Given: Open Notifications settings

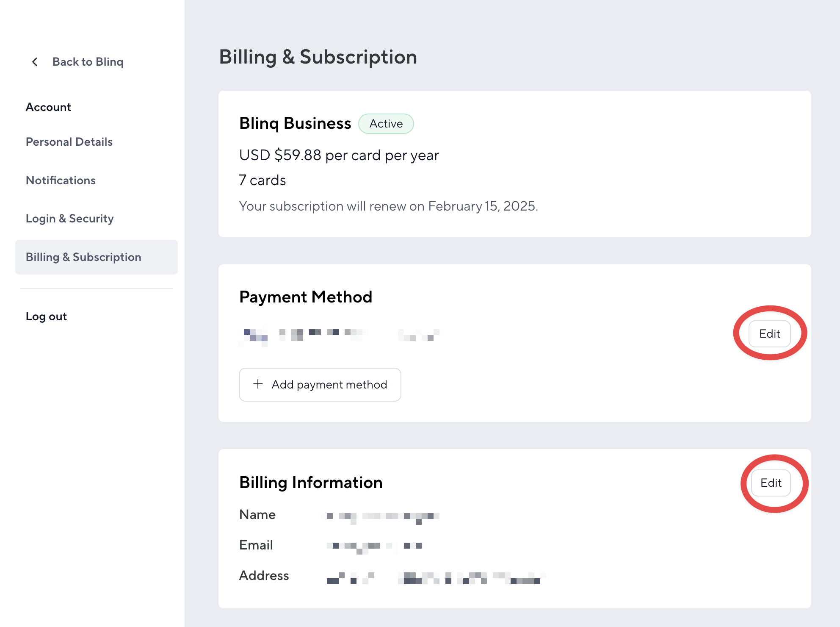Looking at the screenshot, I should 61,180.
